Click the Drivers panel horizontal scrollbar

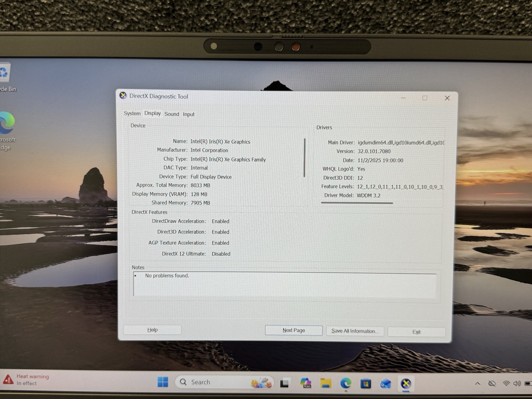pos(357,203)
